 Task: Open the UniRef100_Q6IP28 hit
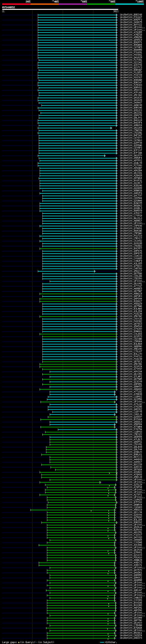click(131, 550)
